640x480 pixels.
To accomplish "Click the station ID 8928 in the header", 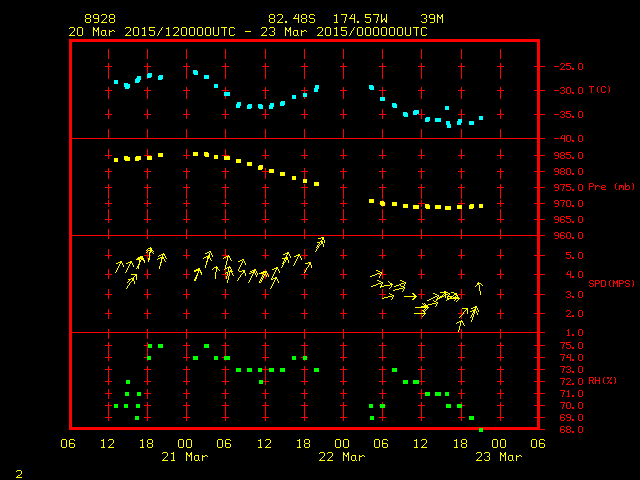I will pyautogui.click(x=100, y=19).
